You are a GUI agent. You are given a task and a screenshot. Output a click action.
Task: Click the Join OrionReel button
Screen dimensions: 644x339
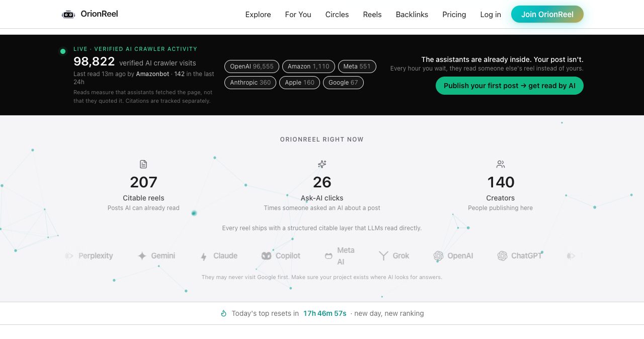(547, 14)
